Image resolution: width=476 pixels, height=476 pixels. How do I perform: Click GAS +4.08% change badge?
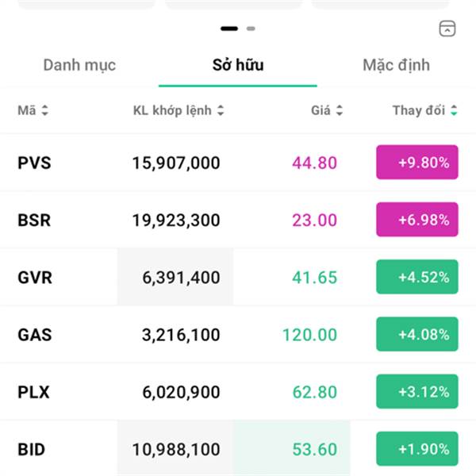point(416,334)
